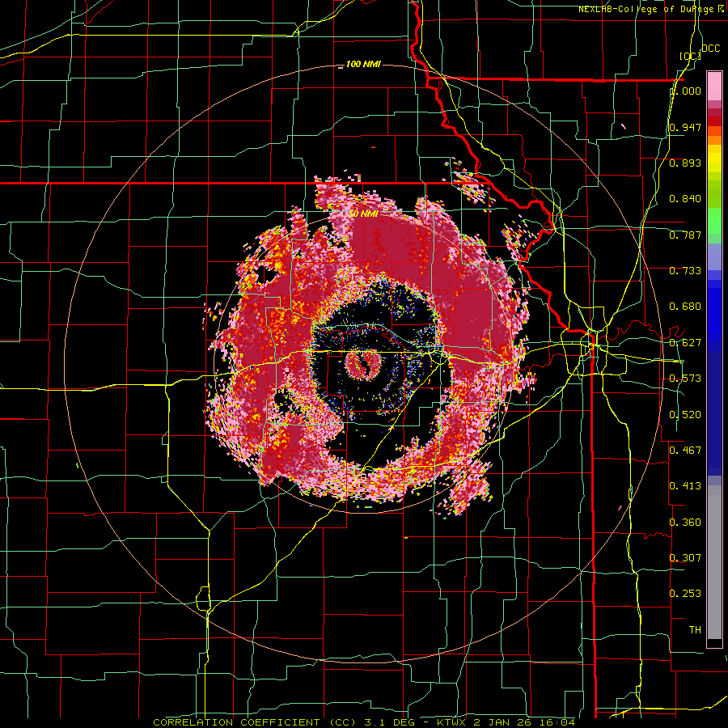Click the 0.787 scale label
This screenshot has width=728, height=728.
click(685, 235)
